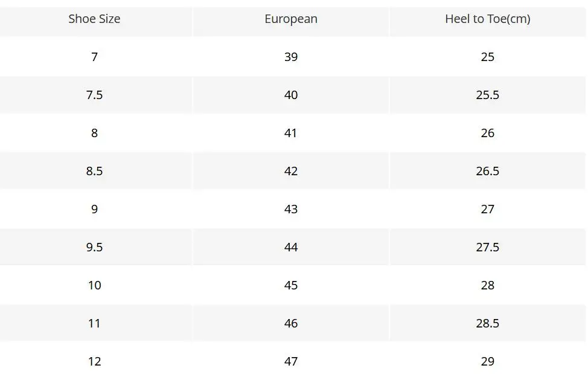This screenshot has height=374, width=588.
Task: Select shoe size 10 cell
Action: point(95,285)
